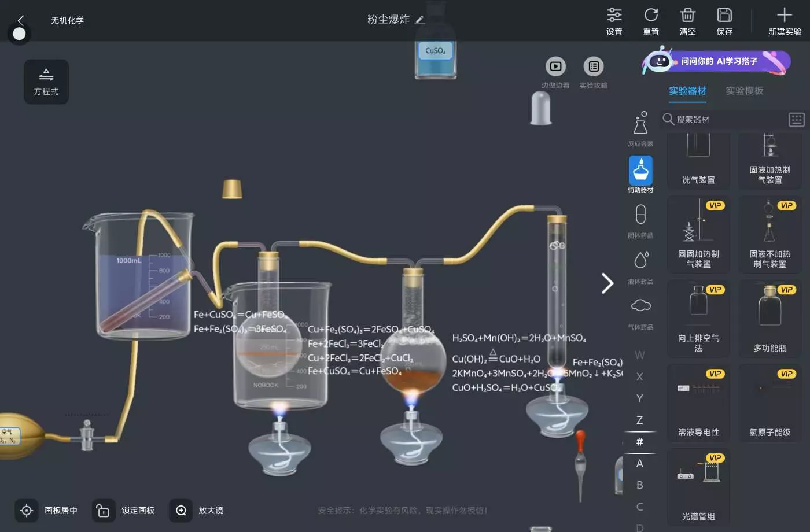
Task: Pick the 溶液导电性 equipment card
Action: [698, 402]
